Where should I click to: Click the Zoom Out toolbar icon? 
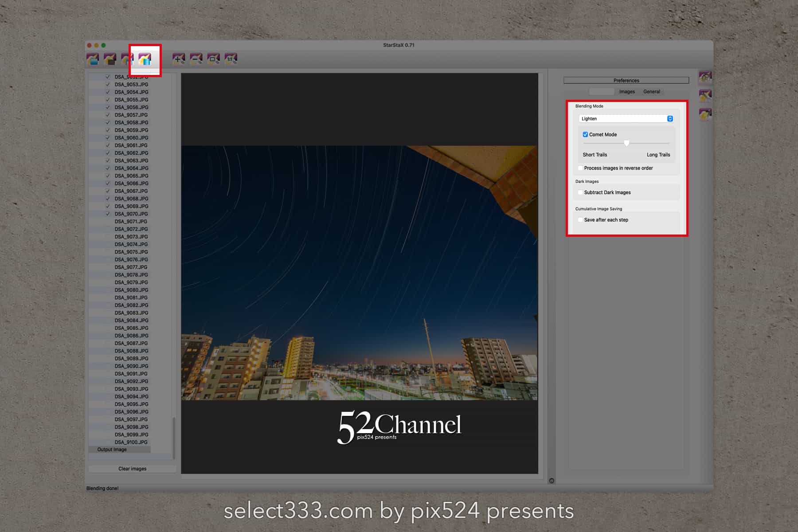tap(196, 59)
